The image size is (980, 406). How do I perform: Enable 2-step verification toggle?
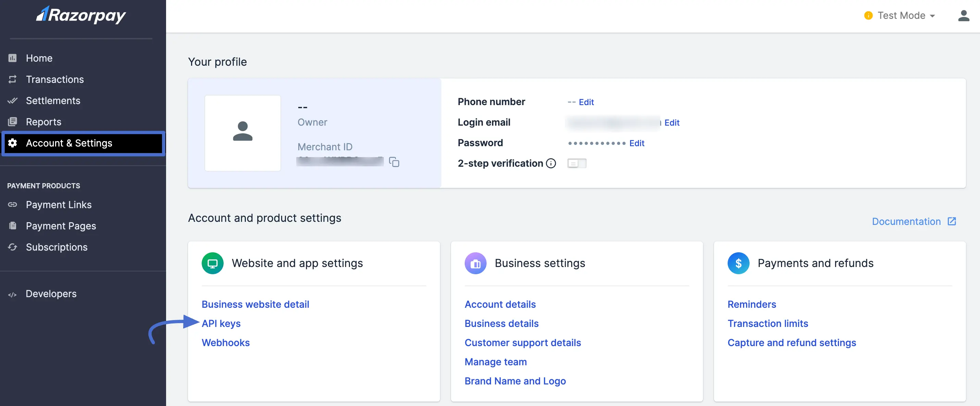[576, 163]
